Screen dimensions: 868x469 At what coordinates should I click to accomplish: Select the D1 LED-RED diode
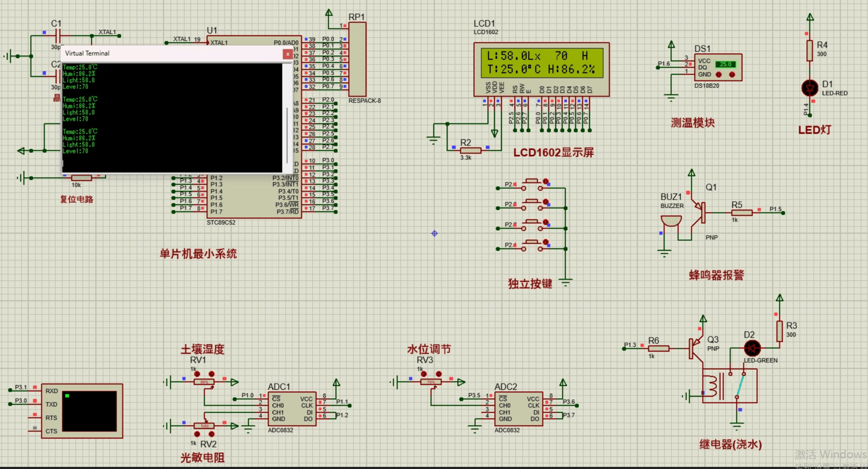click(x=809, y=87)
